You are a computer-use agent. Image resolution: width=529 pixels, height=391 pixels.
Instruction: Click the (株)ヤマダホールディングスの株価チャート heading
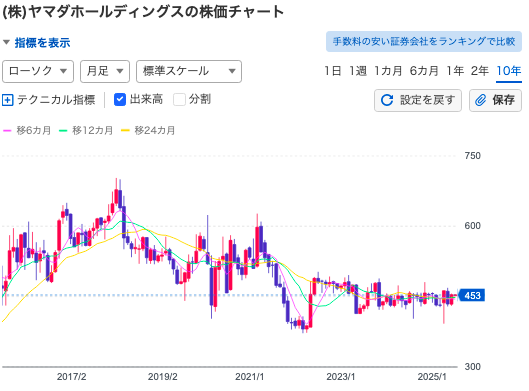click(x=143, y=12)
